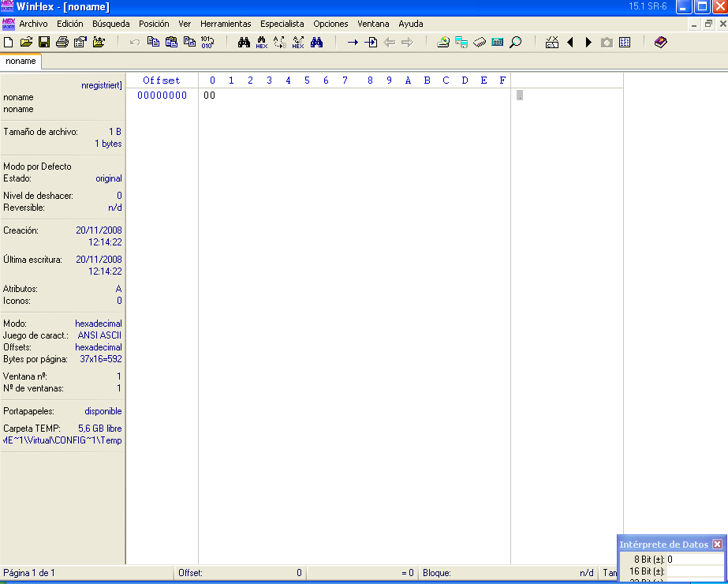The height and width of the screenshot is (584, 728).
Task: Click the 00000000 offset row label
Action: point(162,95)
